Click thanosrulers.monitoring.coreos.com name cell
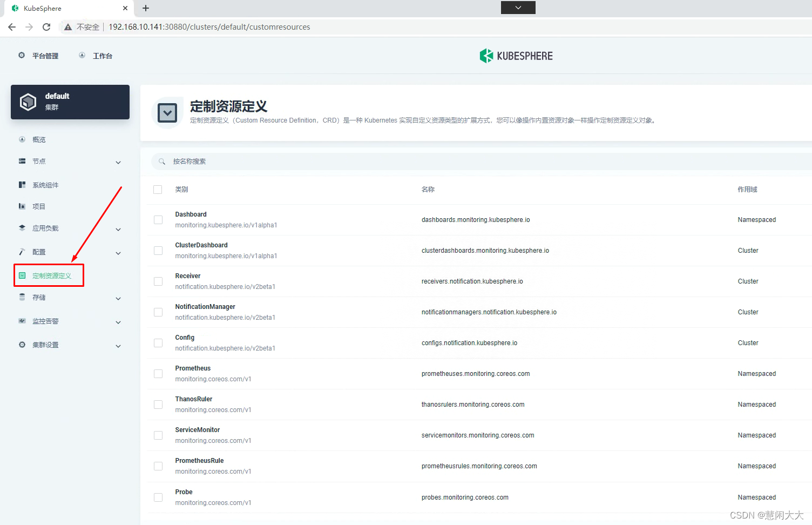Viewport: 812px width, 525px height. tap(473, 405)
